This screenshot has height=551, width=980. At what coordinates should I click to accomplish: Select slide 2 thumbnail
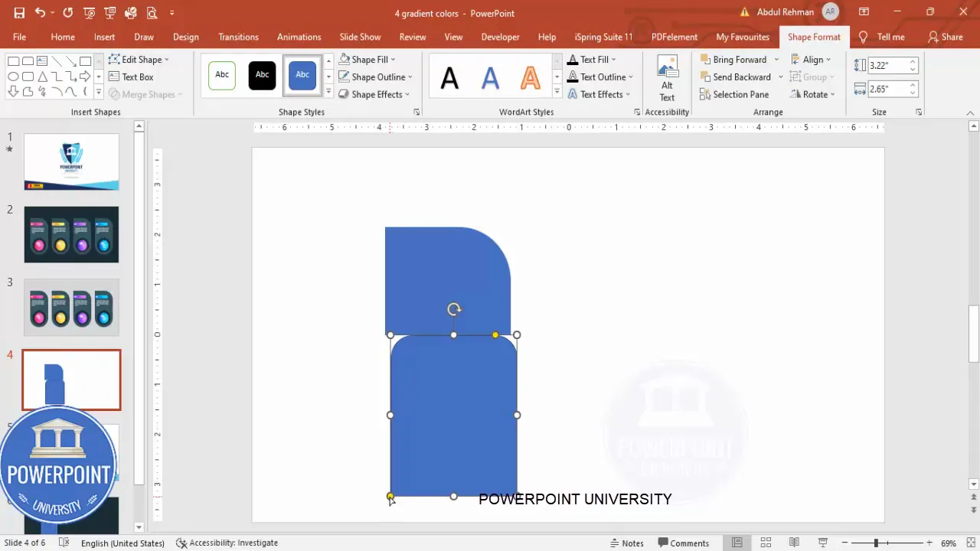pyautogui.click(x=71, y=234)
